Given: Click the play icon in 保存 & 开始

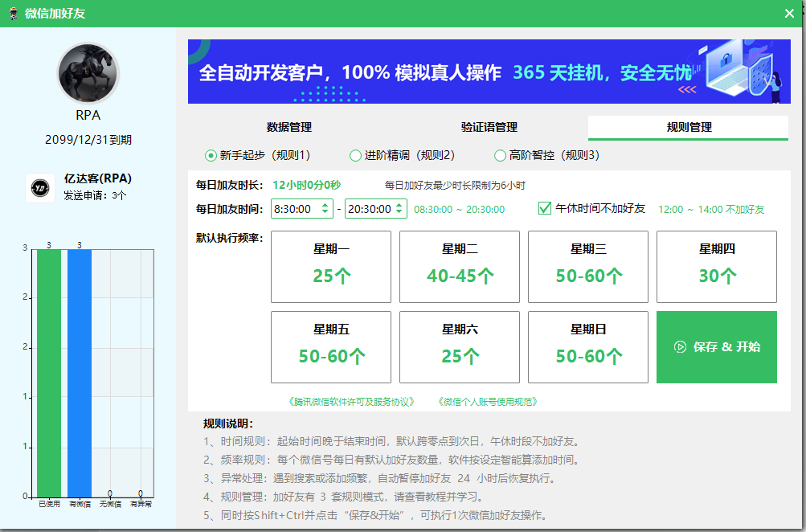Looking at the screenshot, I should [x=680, y=347].
